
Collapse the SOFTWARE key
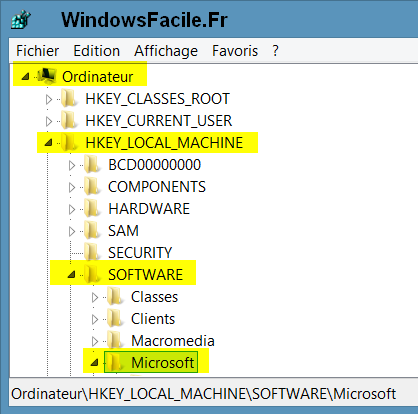point(71,275)
